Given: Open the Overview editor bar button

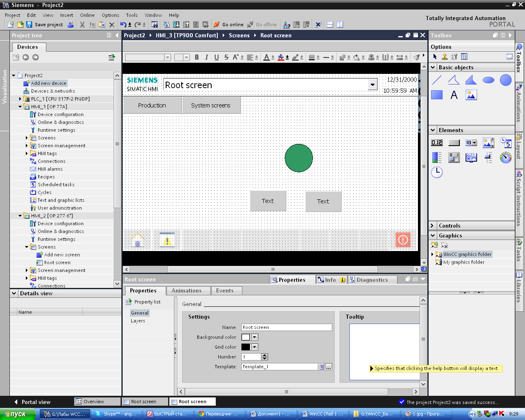Looking at the screenshot, I should (x=97, y=402).
